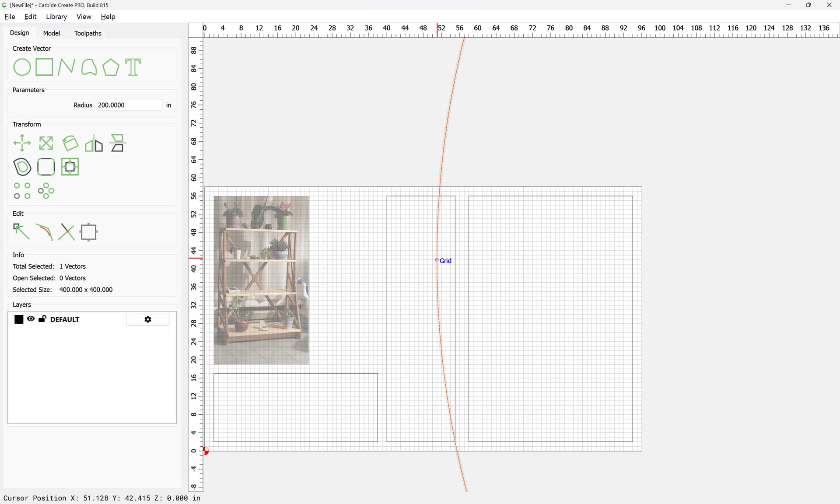Activate the Scale transform tool
840x504 pixels.
coord(46,143)
